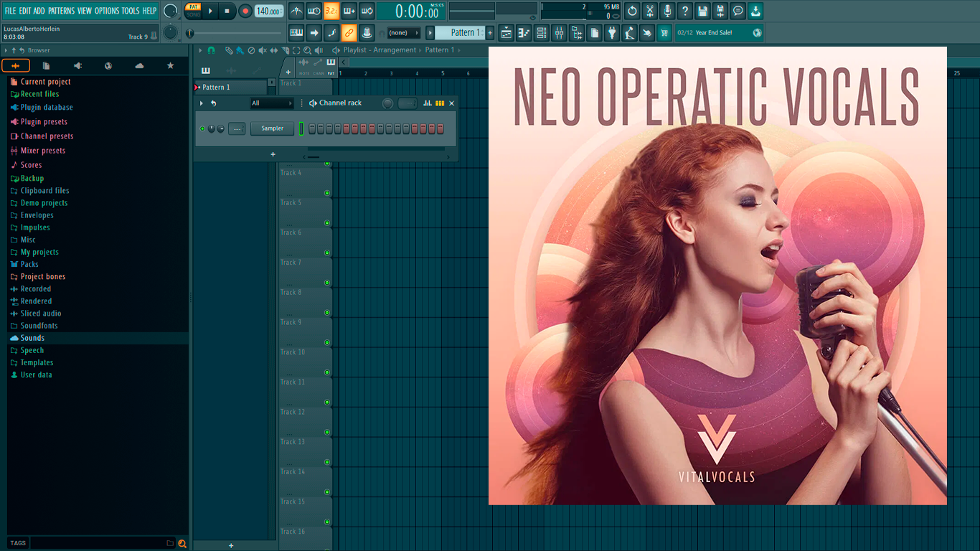Select the playlist paint brush tool

[x=240, y=50]
